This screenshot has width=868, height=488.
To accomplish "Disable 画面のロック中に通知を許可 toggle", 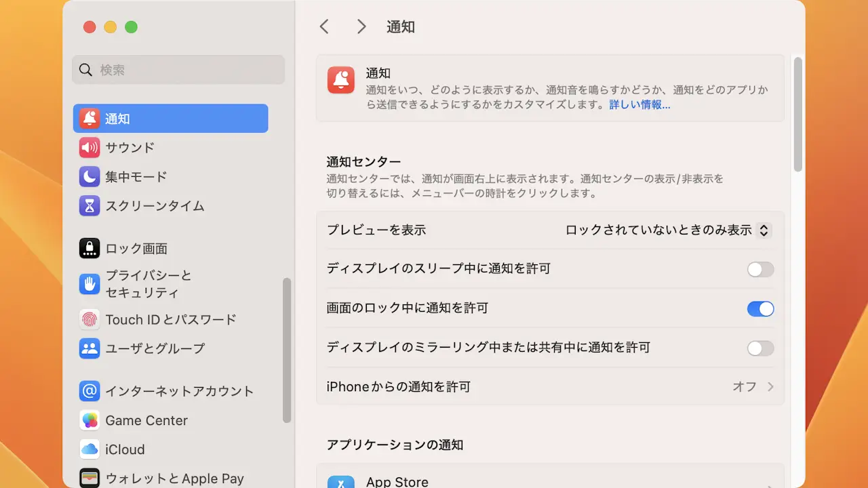I will (760, 308).
